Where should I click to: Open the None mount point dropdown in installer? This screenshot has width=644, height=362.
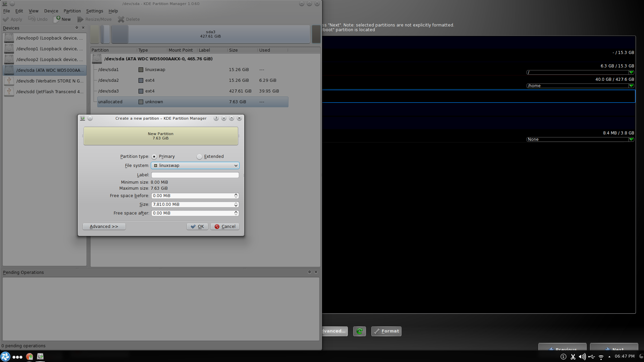tap(580, 139)
